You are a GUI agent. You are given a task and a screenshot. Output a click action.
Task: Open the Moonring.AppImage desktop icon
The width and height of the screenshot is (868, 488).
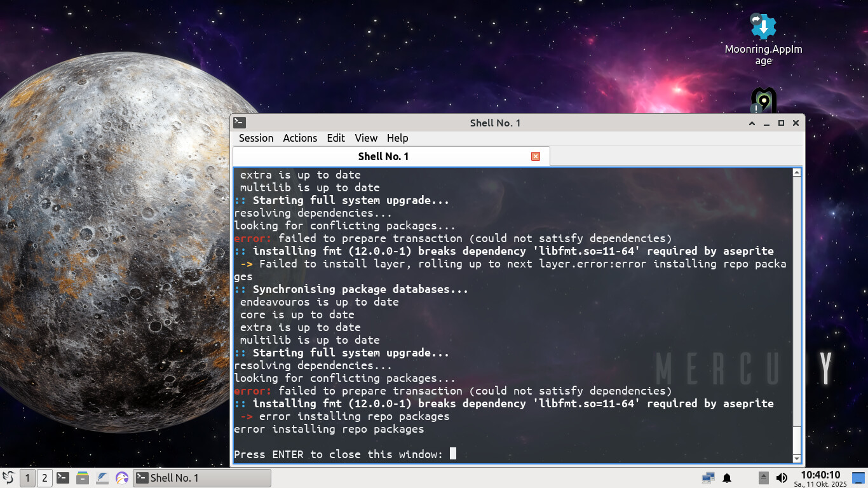[763, 28]
